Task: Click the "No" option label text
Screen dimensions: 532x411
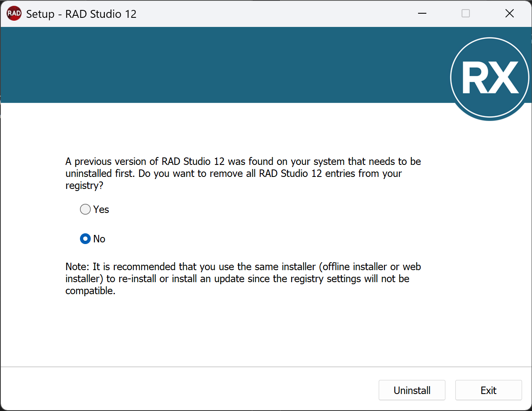Action: 99,239
